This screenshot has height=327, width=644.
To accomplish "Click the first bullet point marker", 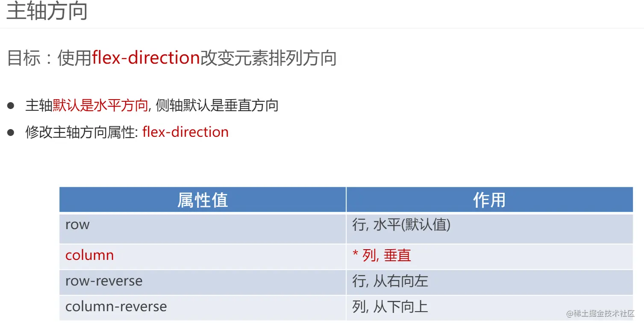I will pos(11,105).
